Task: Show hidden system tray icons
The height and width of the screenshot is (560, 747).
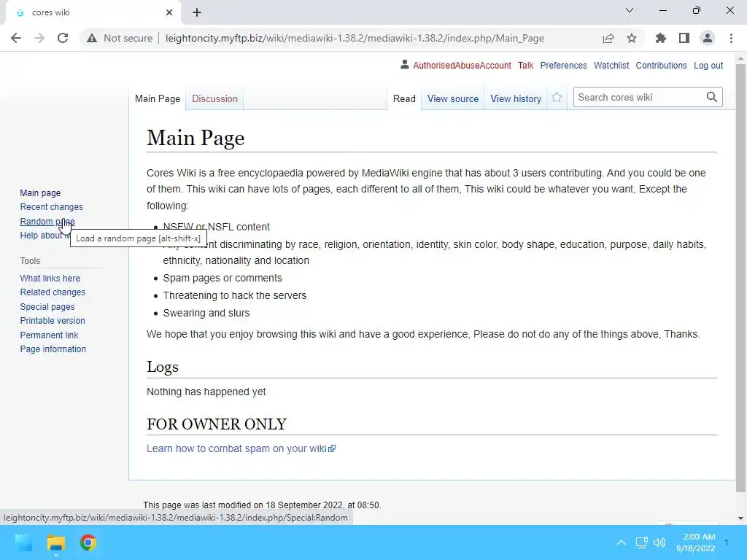Action: coord(622,542)
